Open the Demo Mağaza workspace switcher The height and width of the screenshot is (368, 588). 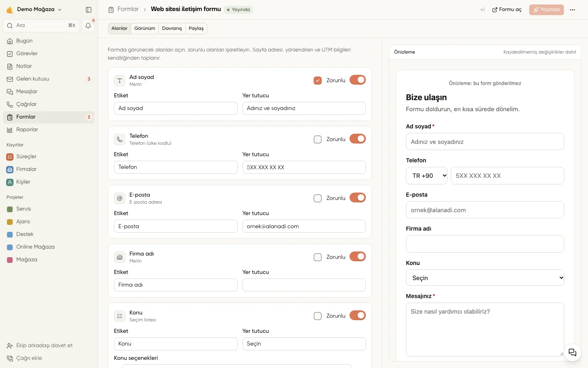point(34,9)
